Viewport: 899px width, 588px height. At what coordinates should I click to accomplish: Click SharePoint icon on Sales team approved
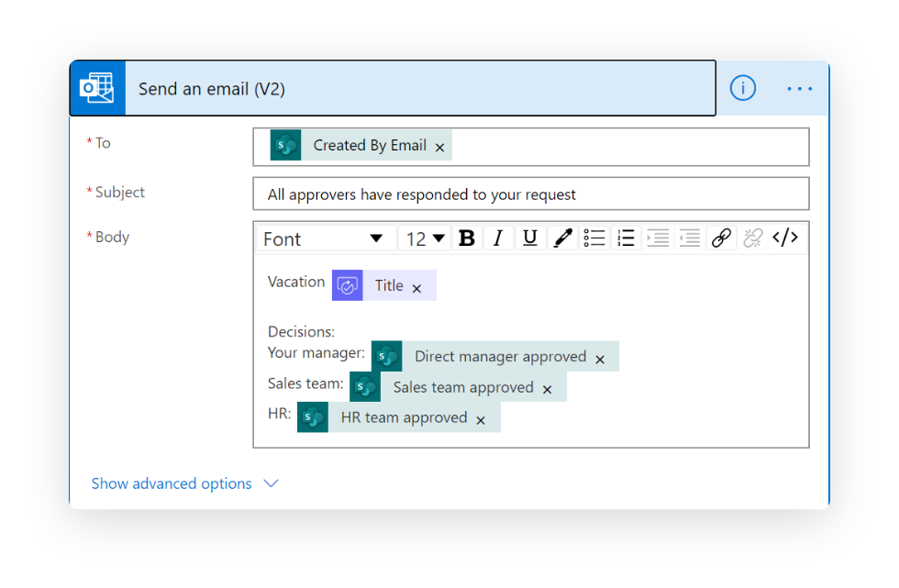[x=365, y=387]
